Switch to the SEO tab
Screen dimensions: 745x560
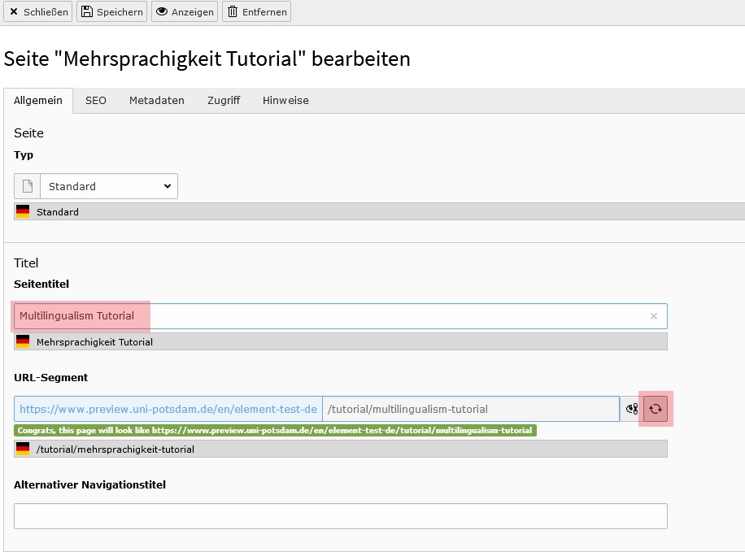tap(96, 101)
